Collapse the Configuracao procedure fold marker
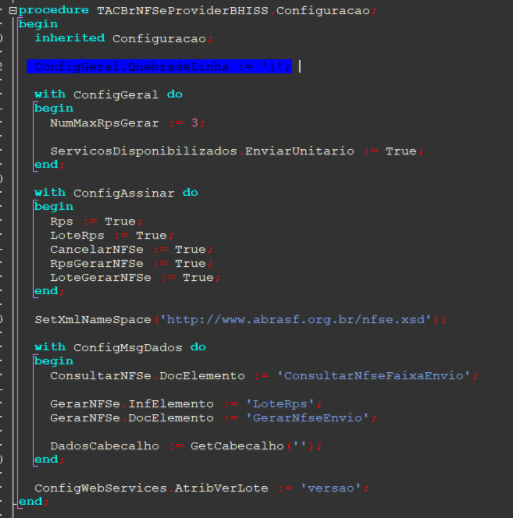The image size is (513, 518). click(13, 11)
